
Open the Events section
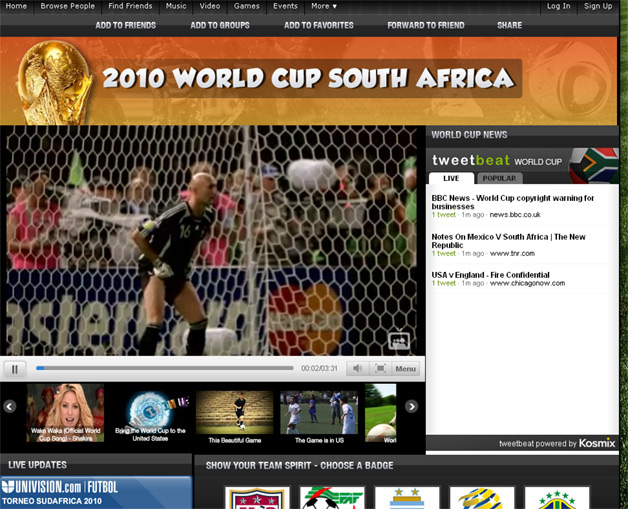coord(285,6)
